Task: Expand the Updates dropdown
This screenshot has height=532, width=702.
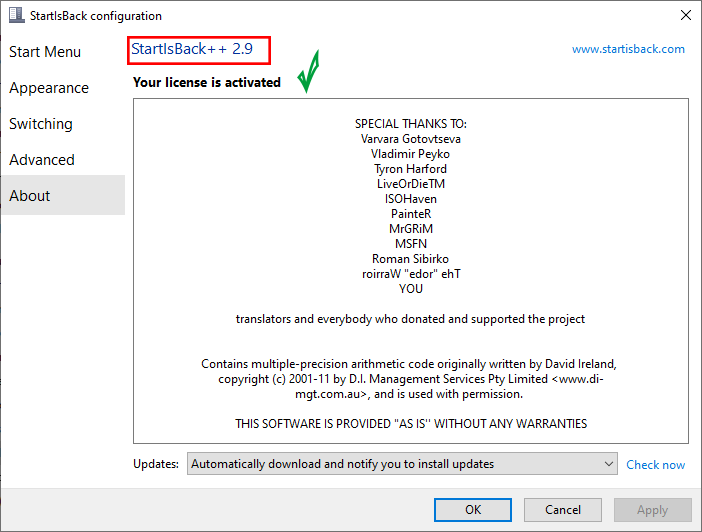Action: pos(402,464)
